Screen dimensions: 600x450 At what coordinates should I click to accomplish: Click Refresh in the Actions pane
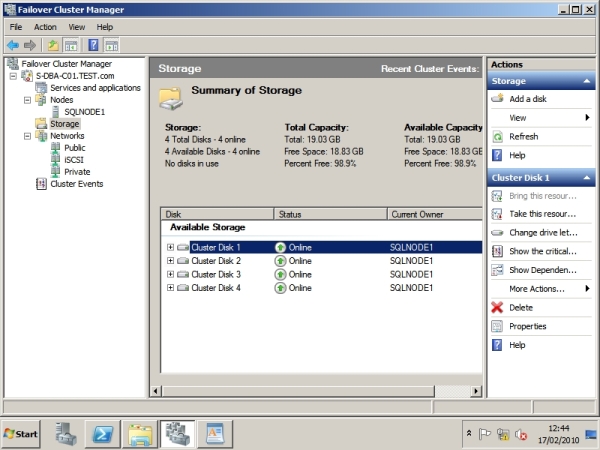point(523,136)
